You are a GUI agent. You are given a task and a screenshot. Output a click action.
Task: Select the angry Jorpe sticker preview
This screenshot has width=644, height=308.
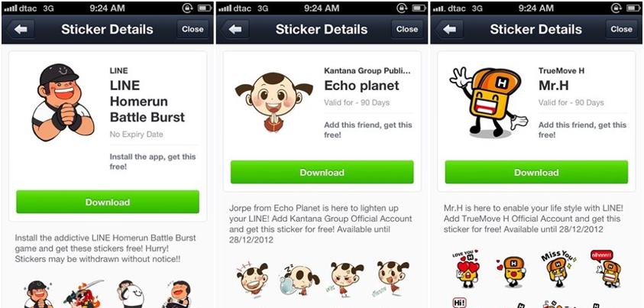[x=346, y=279]
